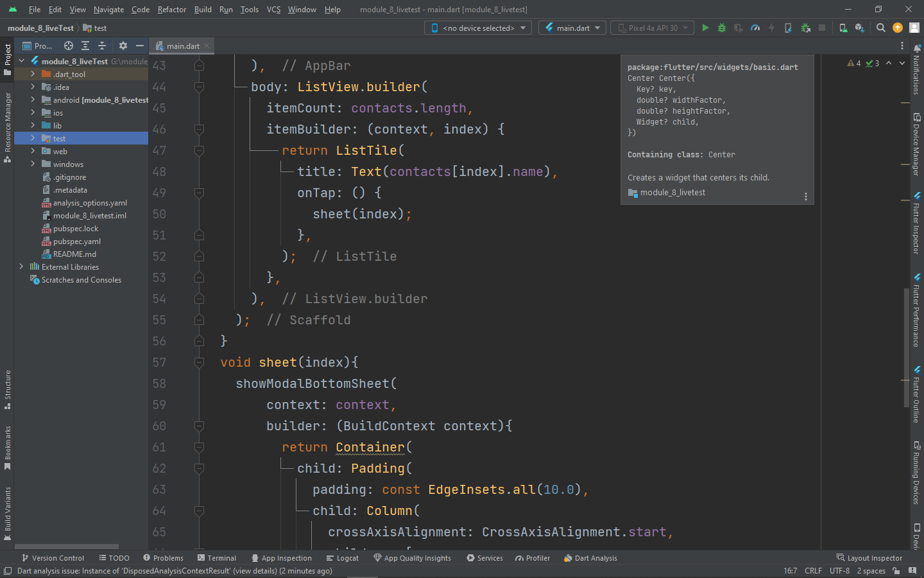The image size is (924, 578).
Task: Run the app with the green Run icon
Action: point(705,28)
